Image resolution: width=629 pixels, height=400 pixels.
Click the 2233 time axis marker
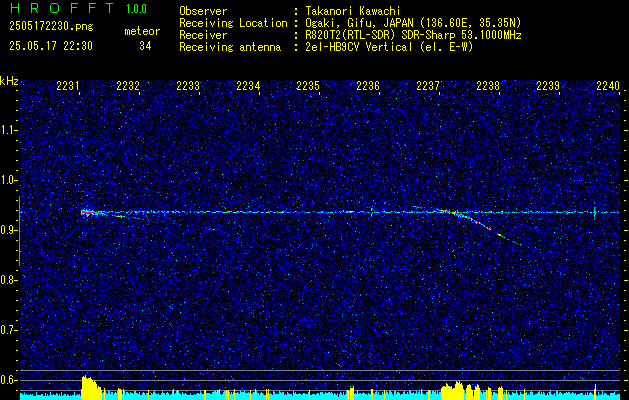[x=188, y=85]
